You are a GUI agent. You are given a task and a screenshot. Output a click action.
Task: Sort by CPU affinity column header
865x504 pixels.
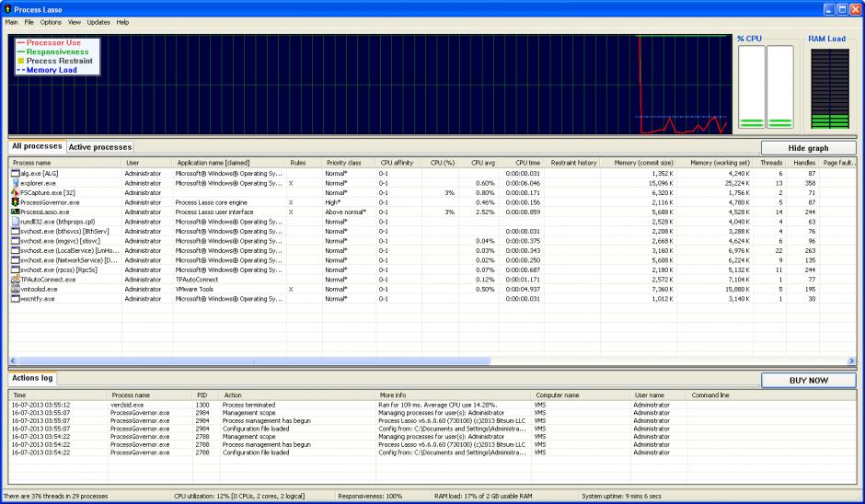398,163
